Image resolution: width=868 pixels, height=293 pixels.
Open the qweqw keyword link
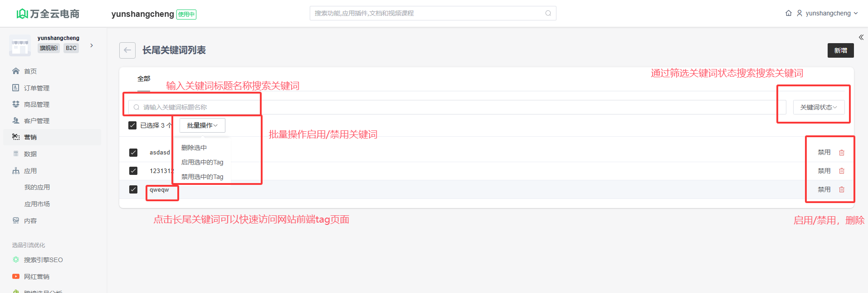click(159, 190)
